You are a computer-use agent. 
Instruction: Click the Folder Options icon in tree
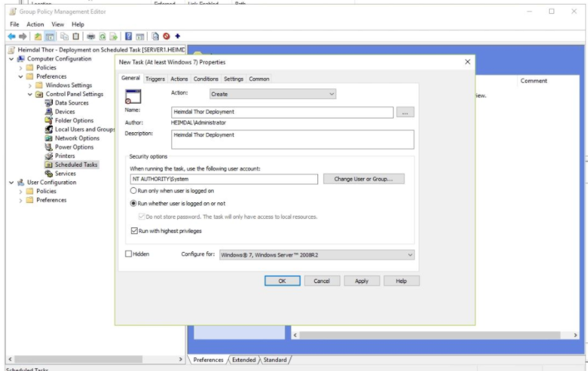pyautogui.click(x=49, y=120)
